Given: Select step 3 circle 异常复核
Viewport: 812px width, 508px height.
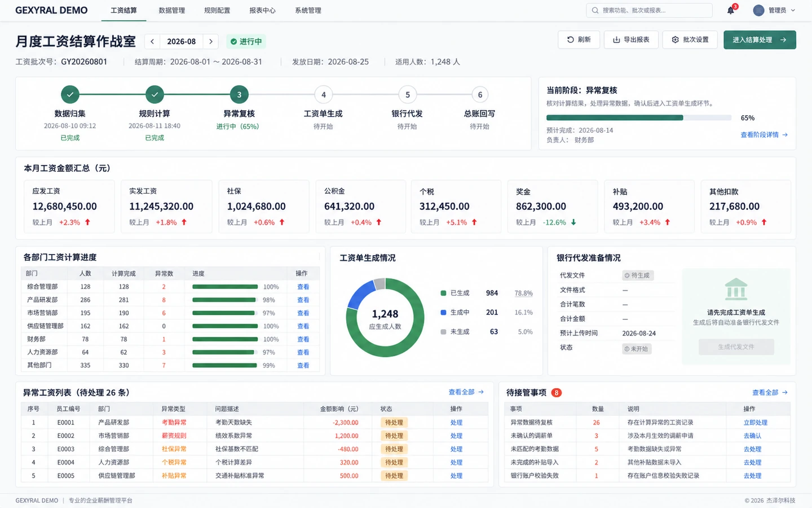Looking at the screenshot, I should pyautogui.click(x=239, y=94).
